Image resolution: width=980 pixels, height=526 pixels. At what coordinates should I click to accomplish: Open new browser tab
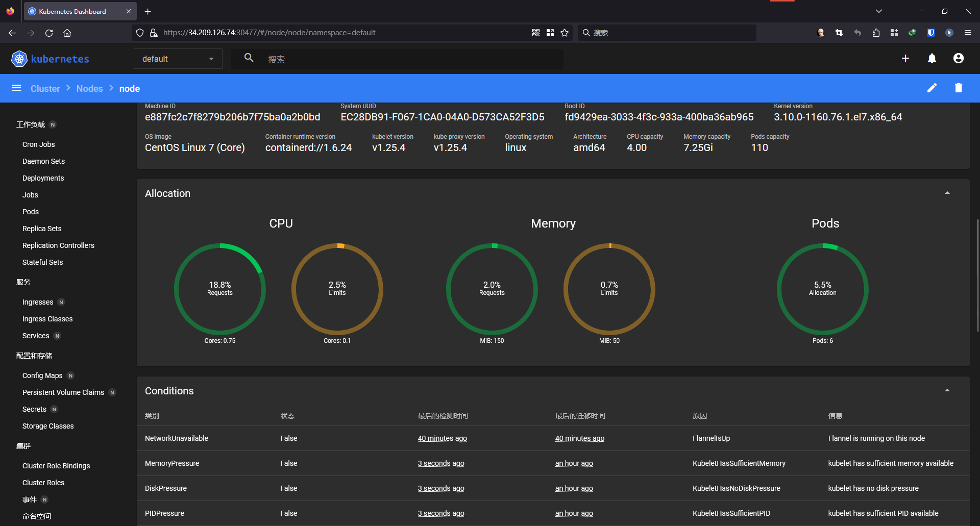pyautogui.click(x=148, y=11)
